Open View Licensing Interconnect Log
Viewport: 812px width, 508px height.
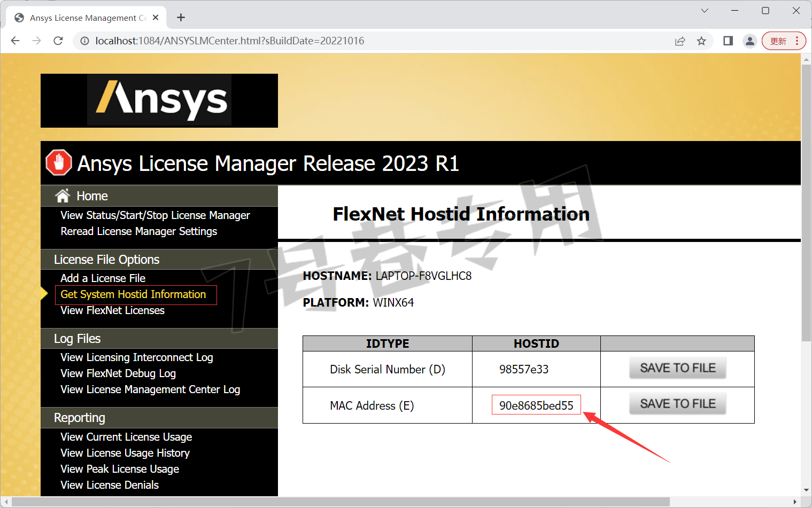[137, 357]
